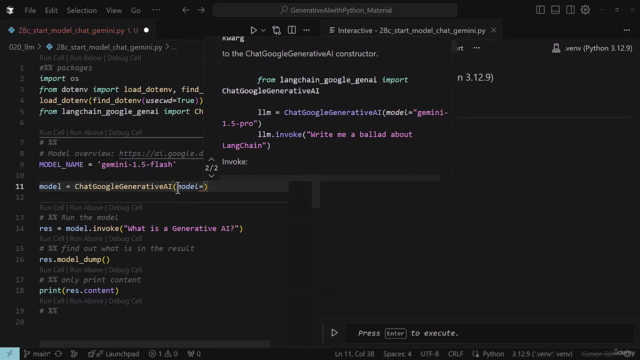This screenshot has height=360, width=640.
Task: Show next signature with down chevron
Action: click(x=211, y=176)
